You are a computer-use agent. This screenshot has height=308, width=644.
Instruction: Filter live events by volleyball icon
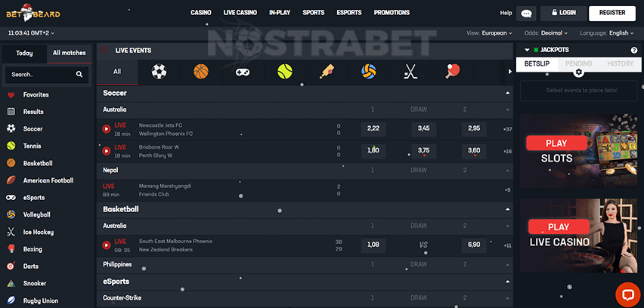coord(369,72)
